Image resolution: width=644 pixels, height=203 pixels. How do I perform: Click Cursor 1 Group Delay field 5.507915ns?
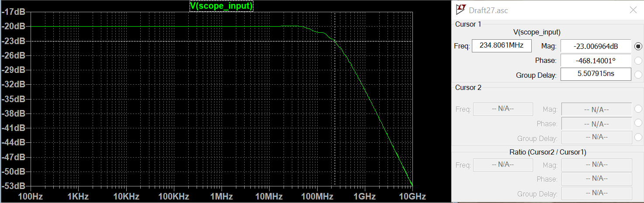tap(596, 74)
